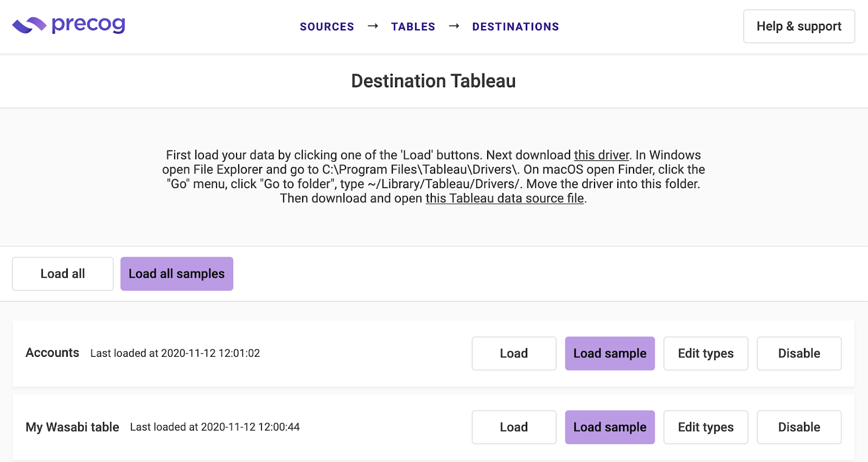Open the Sources step
This screenshot has height=462, width=868.
point(327,27)
